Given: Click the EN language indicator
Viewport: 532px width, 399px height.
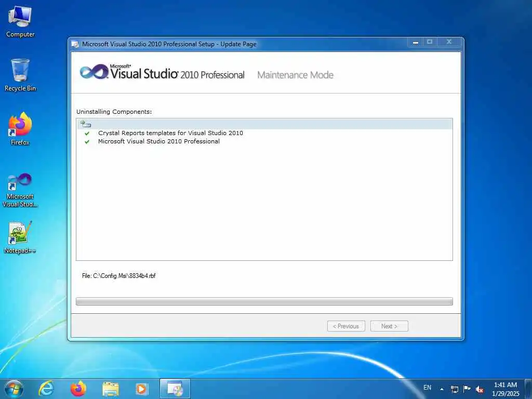Looking at the screenshot, I should point(428,388).
